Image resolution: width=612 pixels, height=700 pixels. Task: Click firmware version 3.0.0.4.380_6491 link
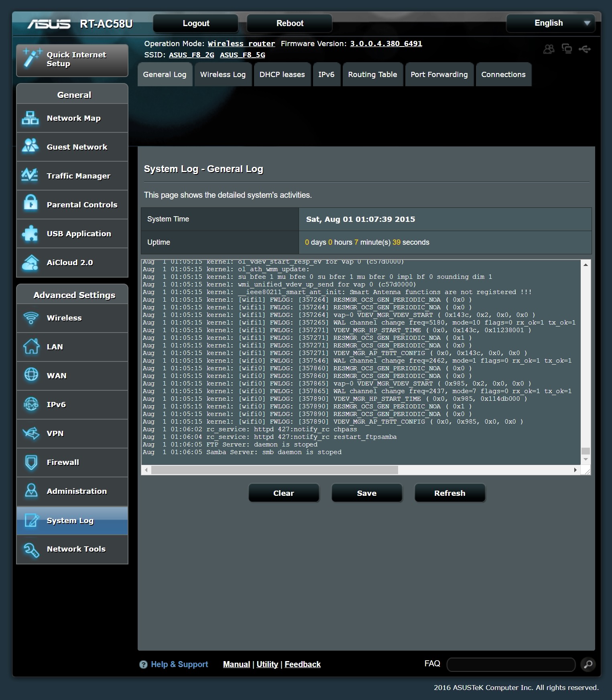click(x=386, y=44)
